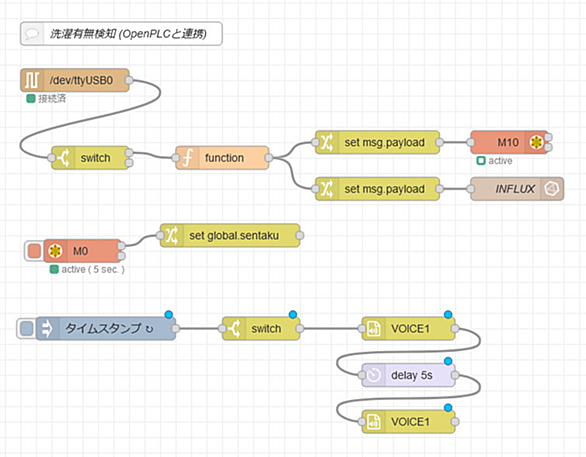The height and width of the screenshot is (457, 586).
Task: Trigger the タイムスタンプ inject button
Action: (x=27, y=328)
